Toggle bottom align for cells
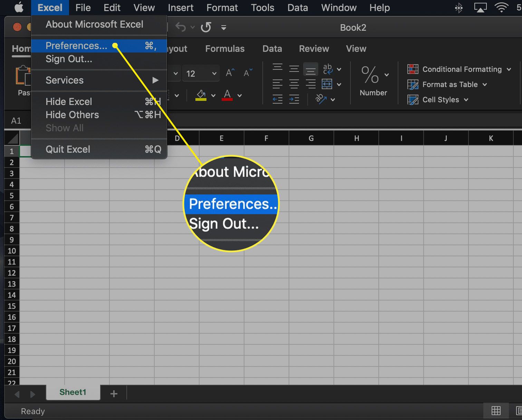 point(311,69)
